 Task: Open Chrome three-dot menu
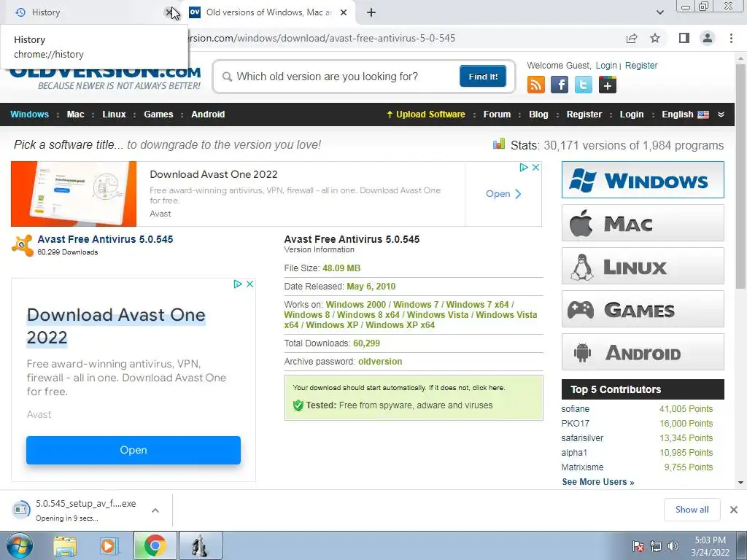pos(731,38)
